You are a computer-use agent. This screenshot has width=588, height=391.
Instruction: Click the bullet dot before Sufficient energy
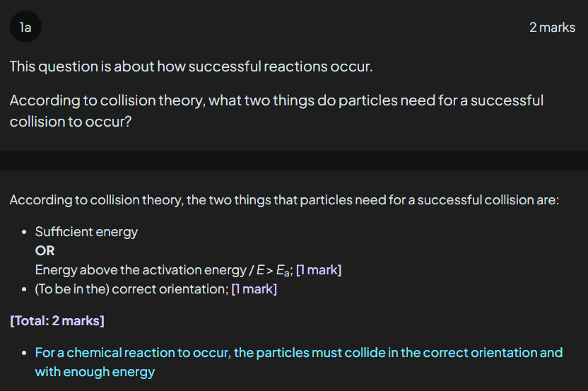click(25, 232)
